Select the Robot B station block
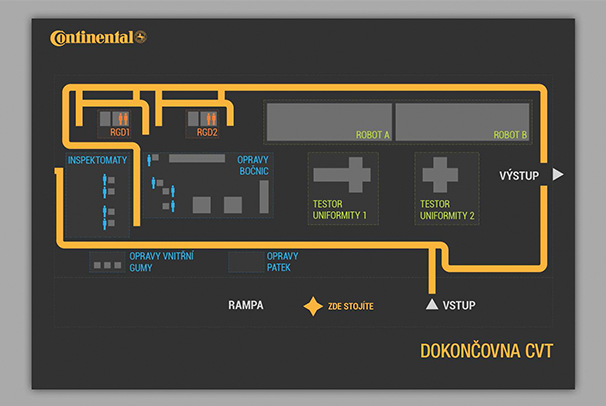This screenshot has height=406, width=606. 462,121
